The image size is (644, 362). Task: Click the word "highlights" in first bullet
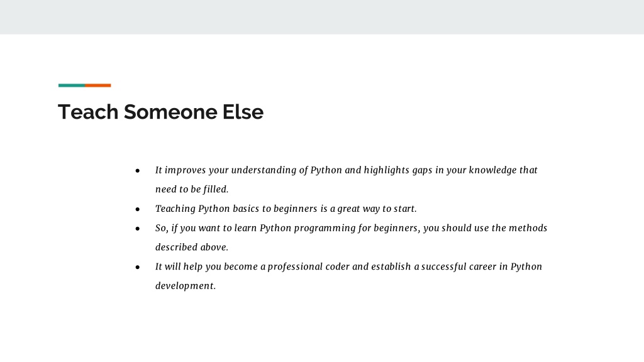pyautogui.click(x=386, y=170)
